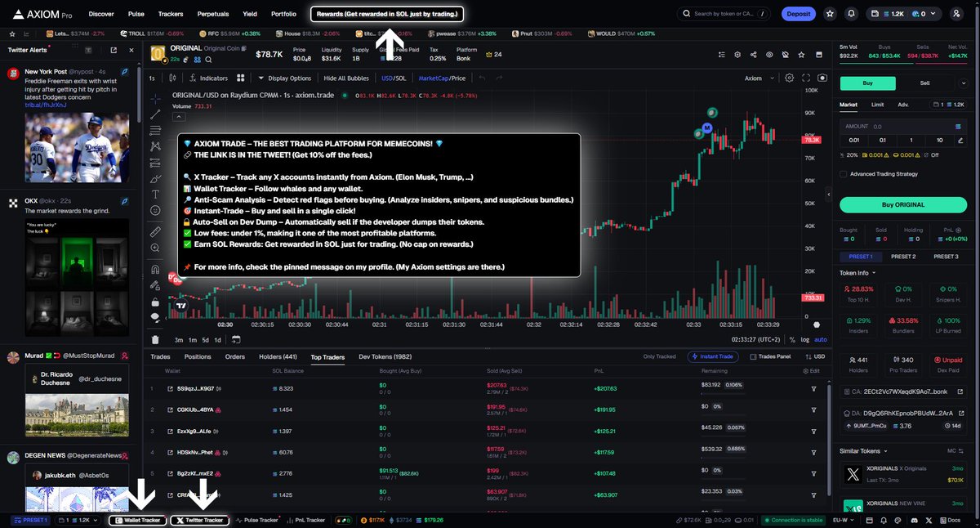Enable Advanced Trading Strategy checkbox
The width and height of the screenshot is (980, 528).
(844, 173)
